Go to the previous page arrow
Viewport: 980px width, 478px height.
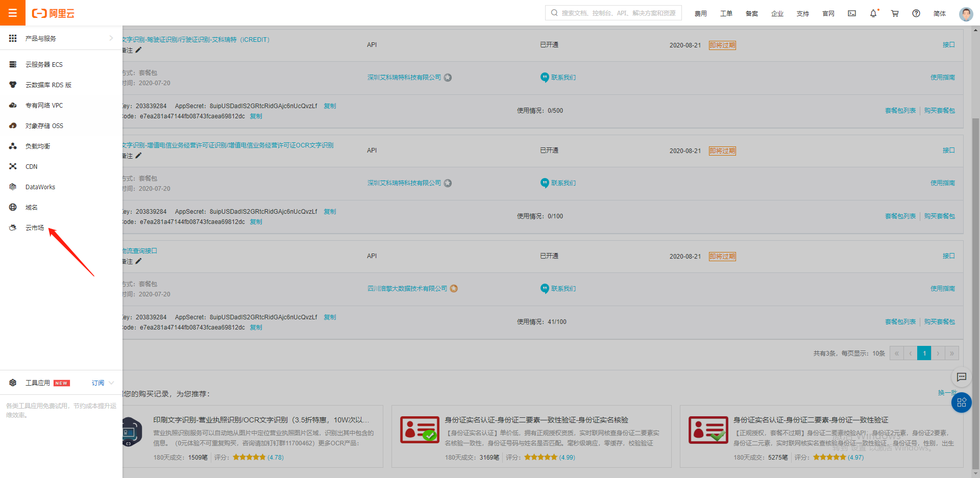[x=911, y=353]
